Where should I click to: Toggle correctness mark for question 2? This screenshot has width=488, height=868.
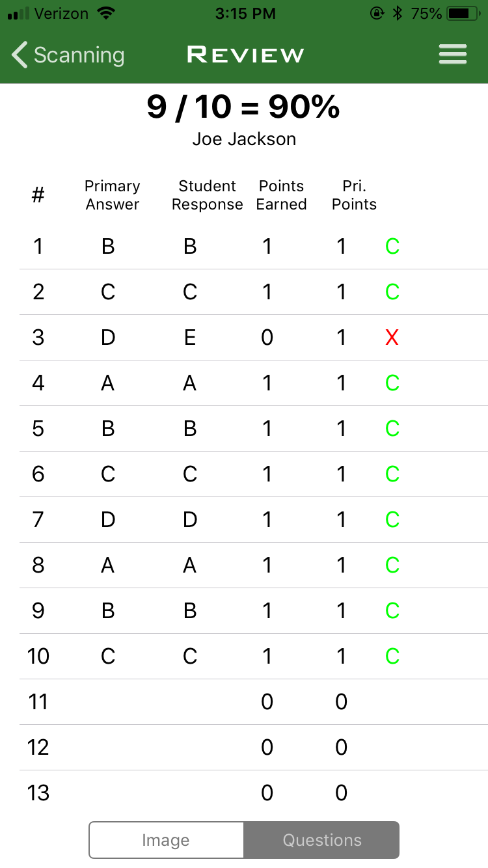(x=392, y=292)
